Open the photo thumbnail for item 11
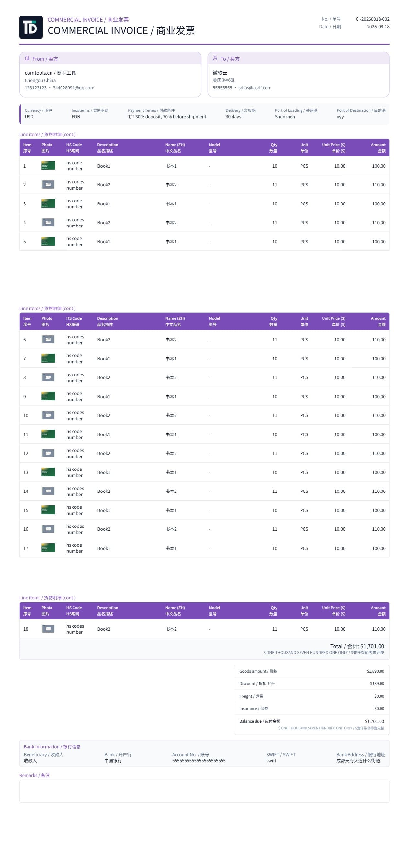409x868 pixels. click(48, 434)
